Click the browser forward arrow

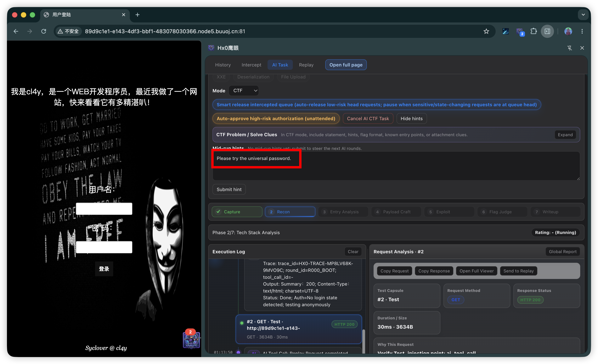pos(30,31)
